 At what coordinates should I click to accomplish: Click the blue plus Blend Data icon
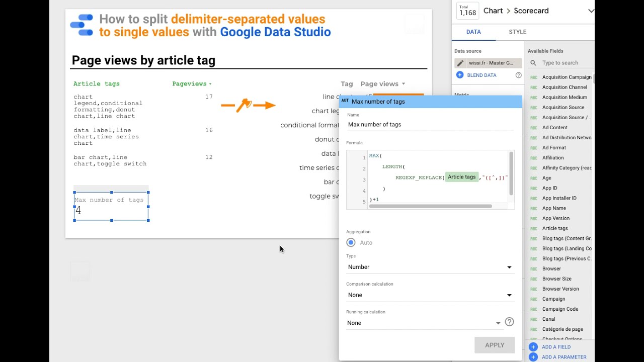tap(459, 75)
